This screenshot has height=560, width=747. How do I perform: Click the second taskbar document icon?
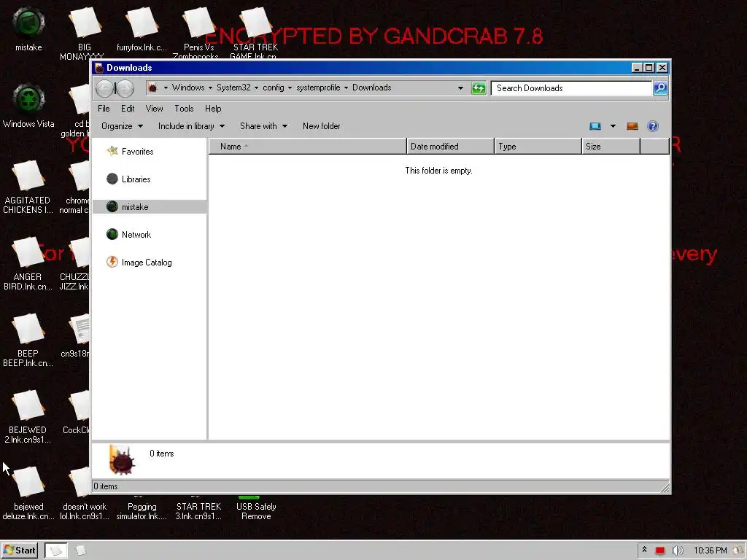click(x=81, y=551)
